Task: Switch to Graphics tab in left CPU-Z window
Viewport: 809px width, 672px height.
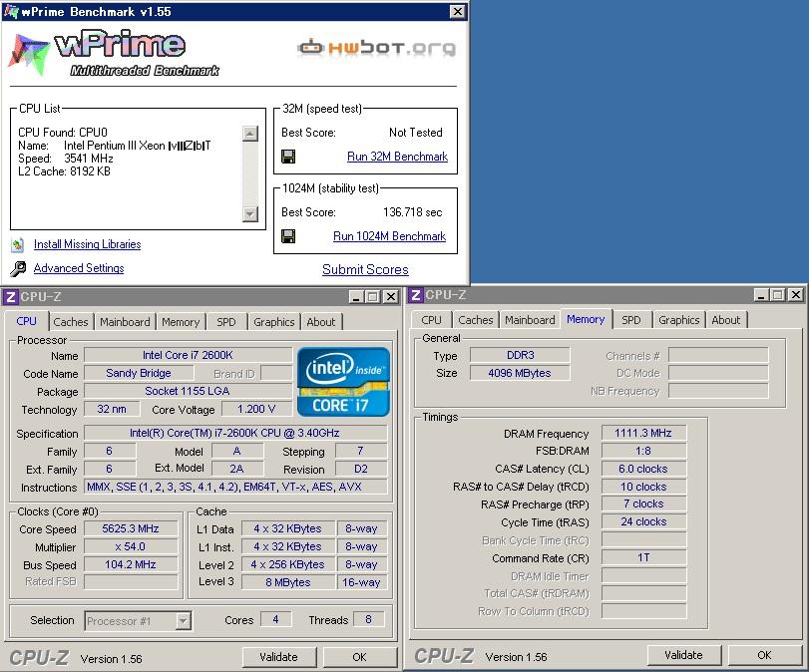Action: coord(274,322)
